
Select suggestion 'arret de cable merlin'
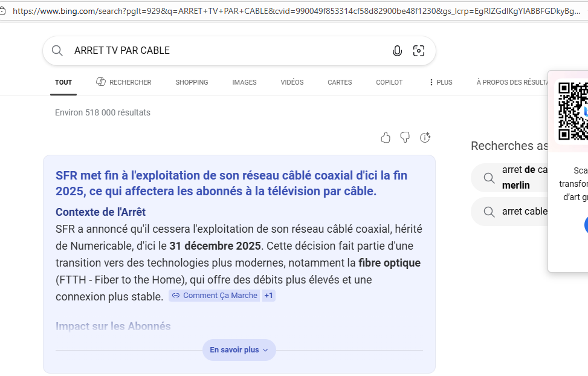(526, 177)
